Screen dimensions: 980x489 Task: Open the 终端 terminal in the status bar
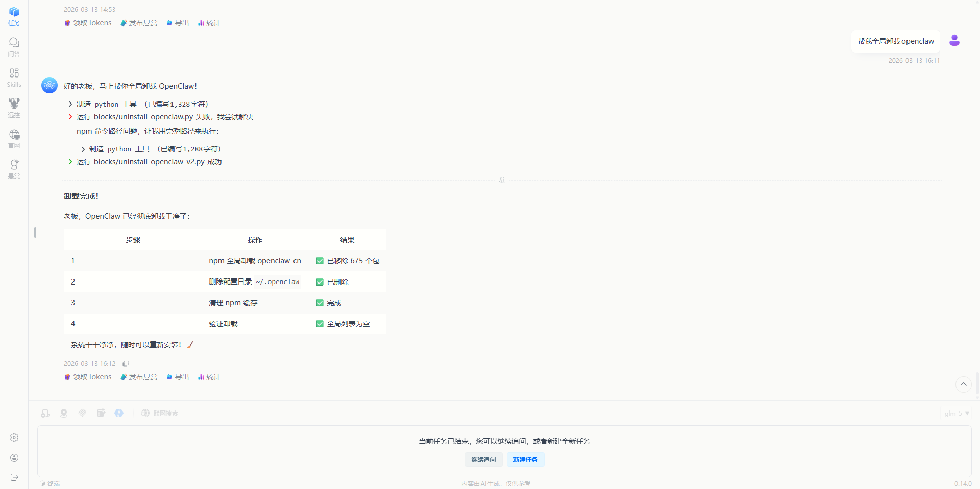(x=51, y=483)
